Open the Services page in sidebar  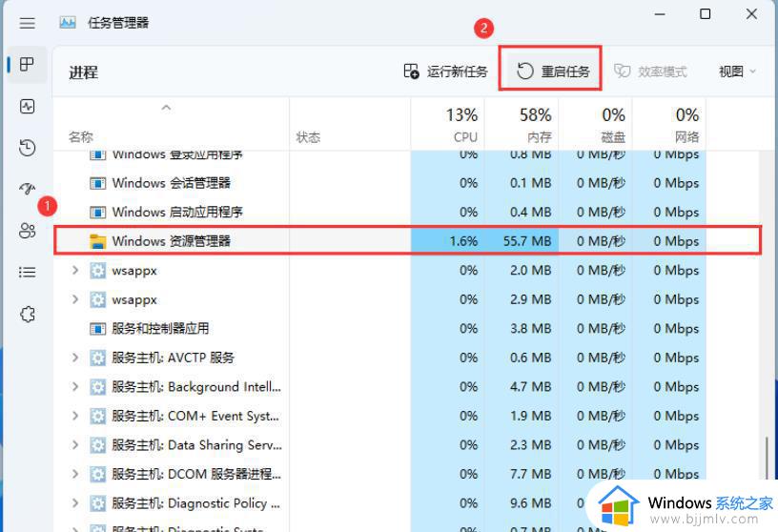point(28,314)
